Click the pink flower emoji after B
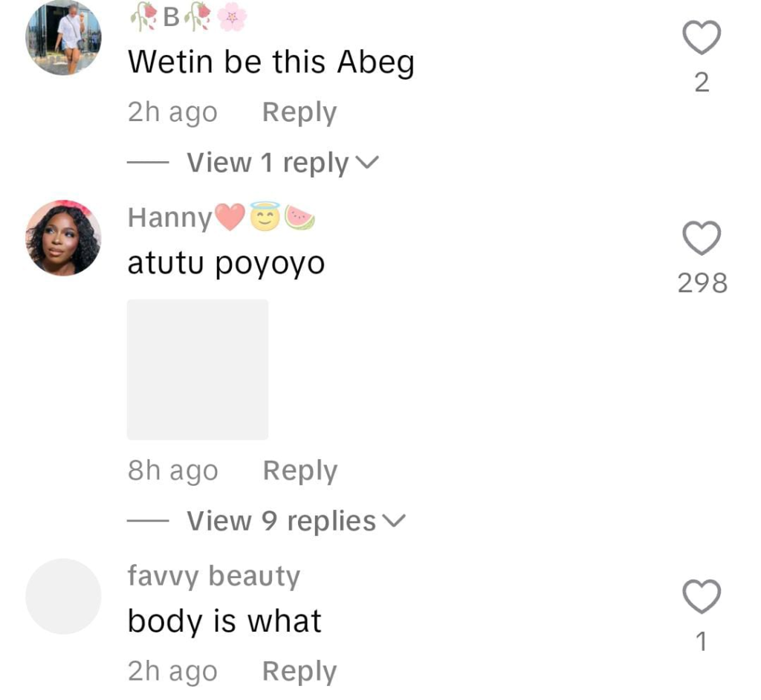Viewport: 761px width, 700px height. pos(232,17)
